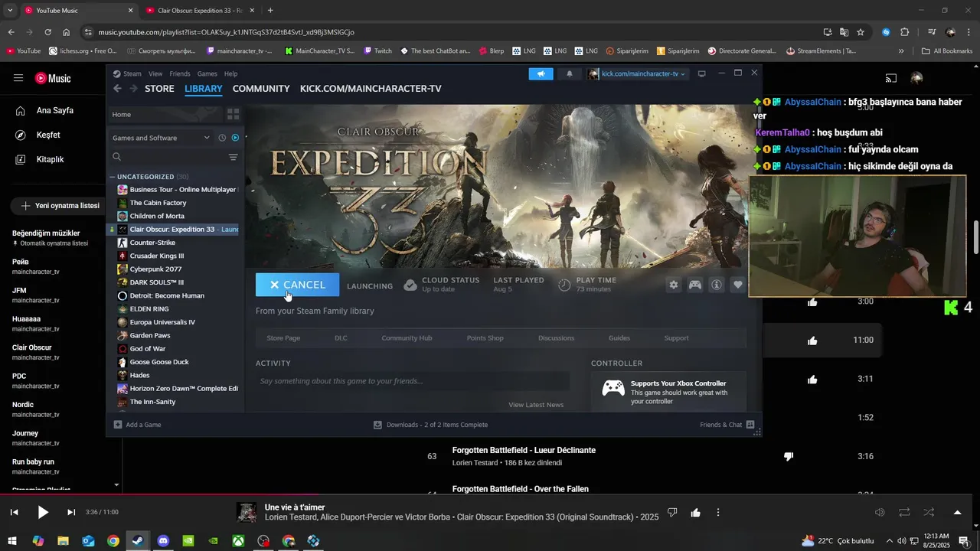Screen dimensions: 980x551
Task: Open library advanced filter icon
Action: pyautogui.click(x=233, y=157)
